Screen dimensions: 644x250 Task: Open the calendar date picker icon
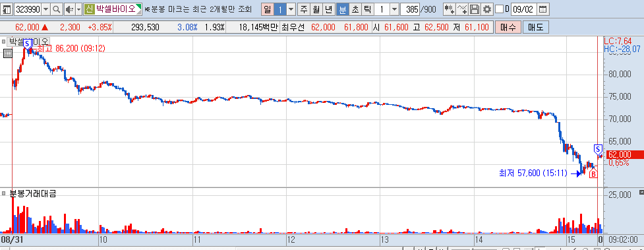click(x=542, y=9)
